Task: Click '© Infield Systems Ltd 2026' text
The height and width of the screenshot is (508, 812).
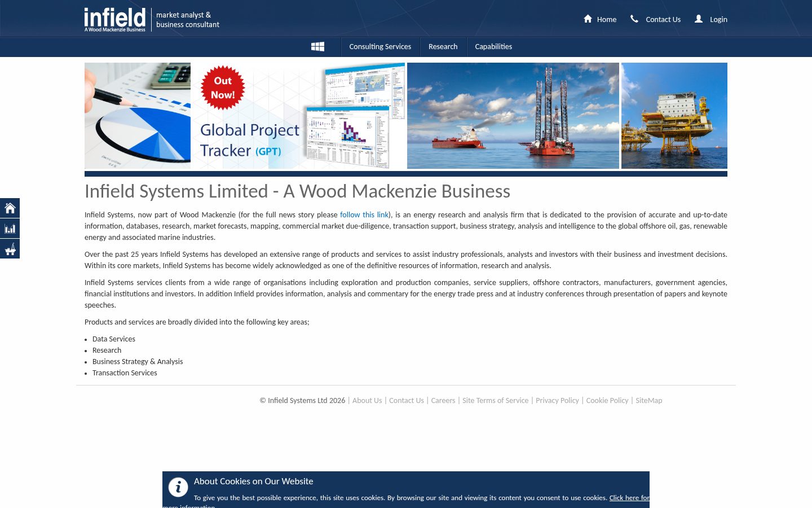Action: point(302,401)
